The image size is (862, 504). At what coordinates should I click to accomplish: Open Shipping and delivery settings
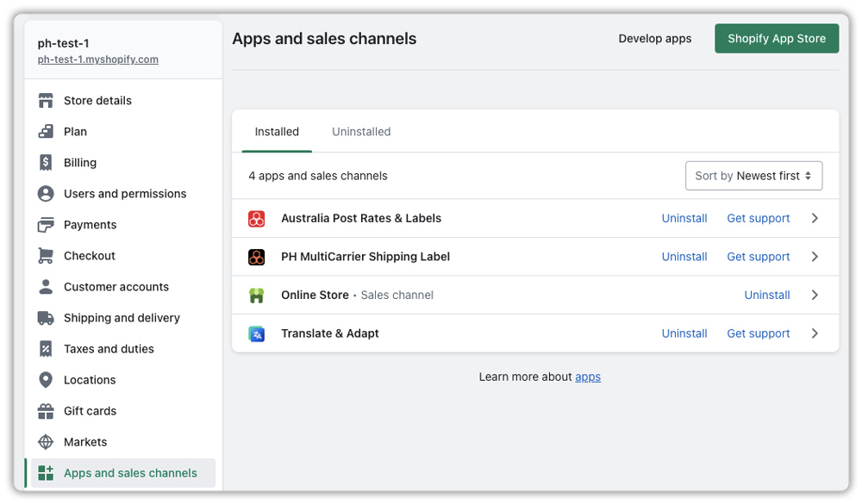click(123, 318)
